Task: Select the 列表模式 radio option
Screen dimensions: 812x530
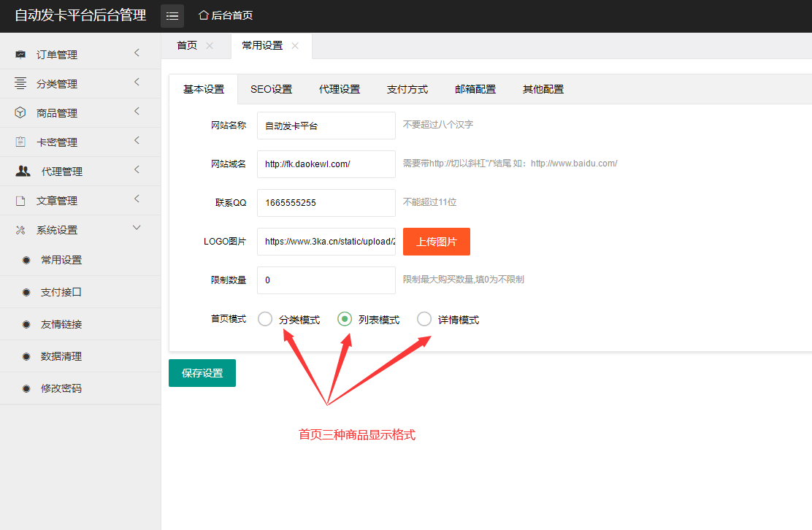Action: [344, 318]
